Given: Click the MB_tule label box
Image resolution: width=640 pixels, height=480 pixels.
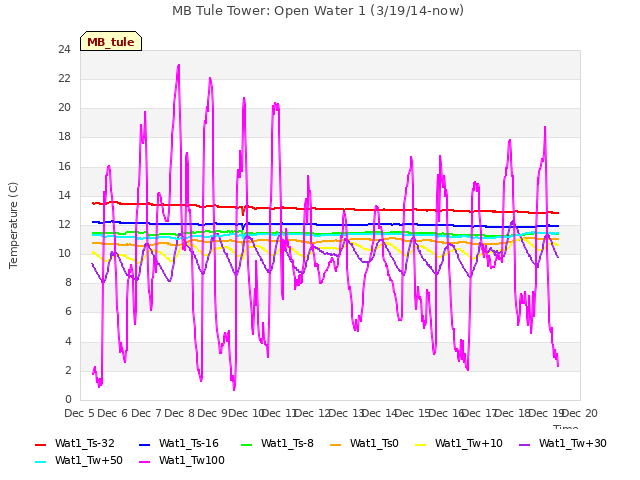Looking at the screenshot, I should [111, 41].
